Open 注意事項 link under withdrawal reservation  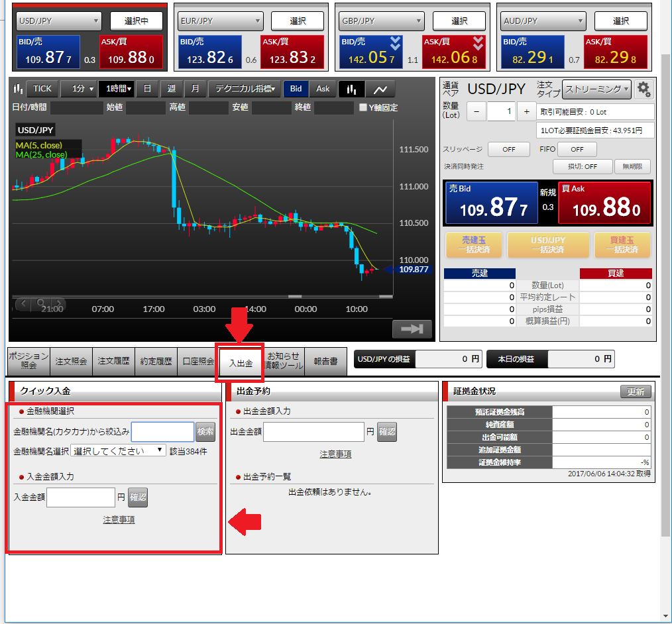tap(335, 454)
